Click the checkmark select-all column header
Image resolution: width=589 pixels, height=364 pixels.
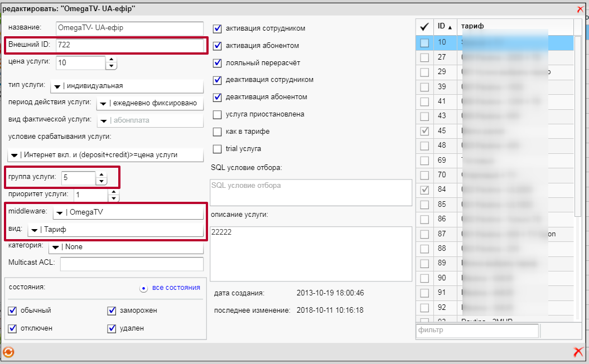click(x=424, y=26)
